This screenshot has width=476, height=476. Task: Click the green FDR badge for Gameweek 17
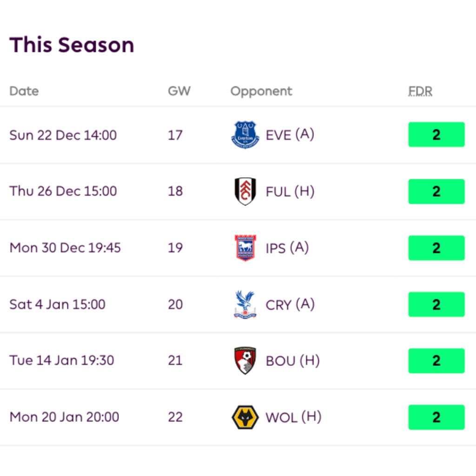tap(436, 135)
